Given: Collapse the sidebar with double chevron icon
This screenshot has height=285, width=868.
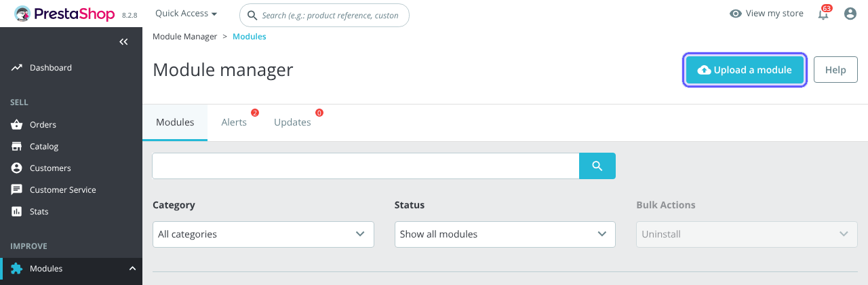Looking at the screenshot, I should [123, 42].
